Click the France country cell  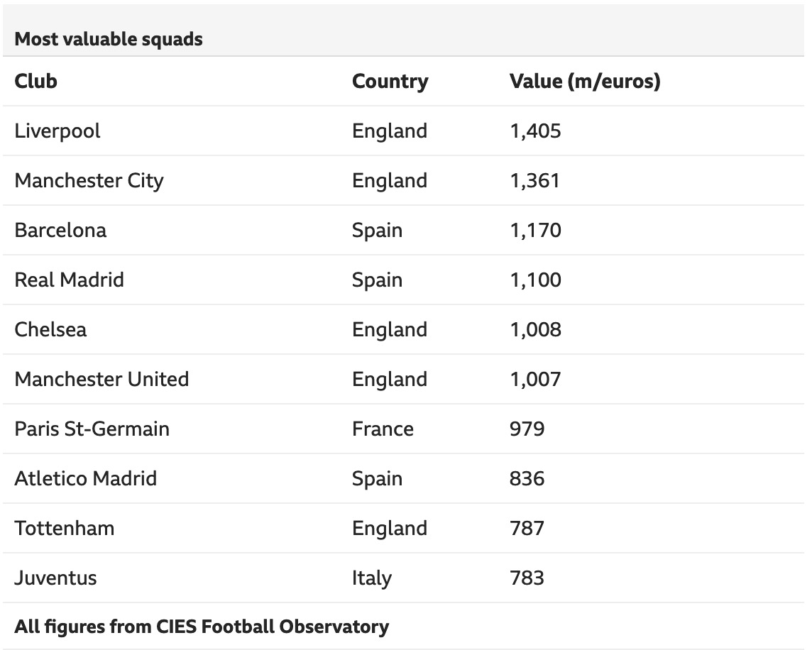[383, 429]
